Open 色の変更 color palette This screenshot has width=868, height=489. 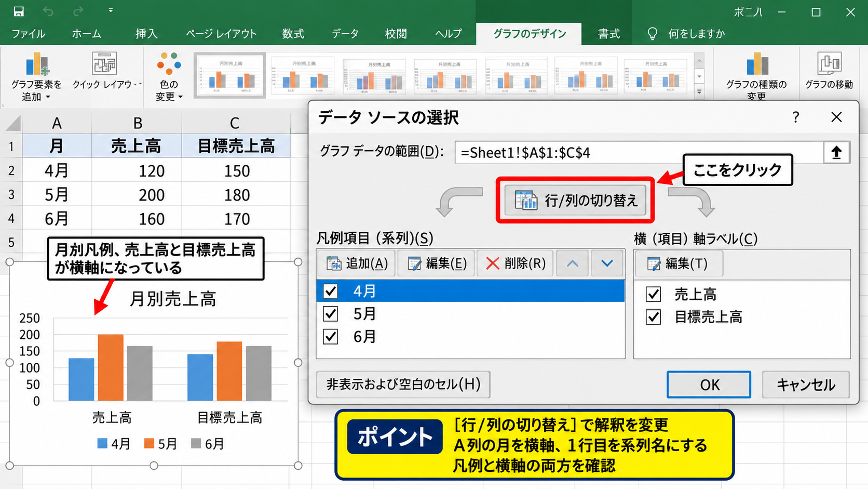[x=169, y=77]
